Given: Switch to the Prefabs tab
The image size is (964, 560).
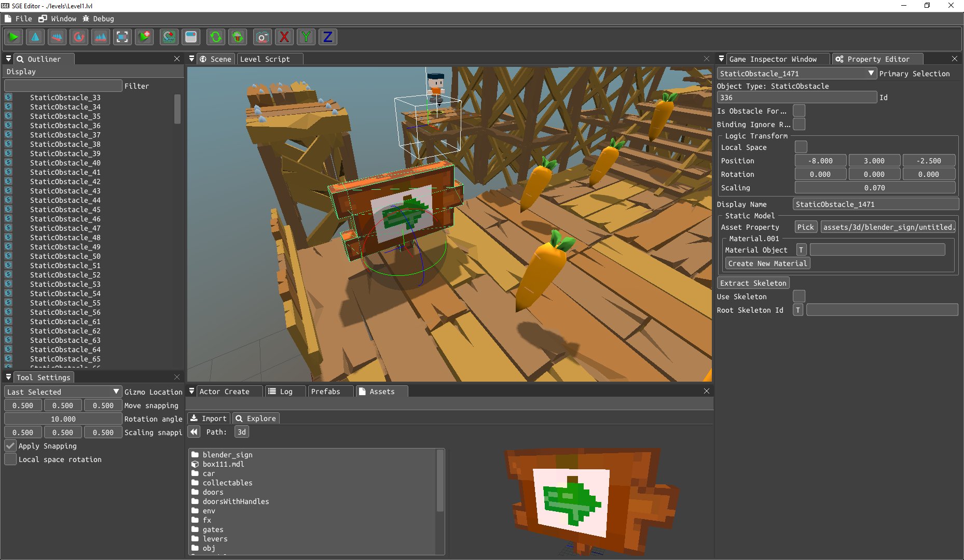Looking at the screenshot, I should click(x=326, y=391).
